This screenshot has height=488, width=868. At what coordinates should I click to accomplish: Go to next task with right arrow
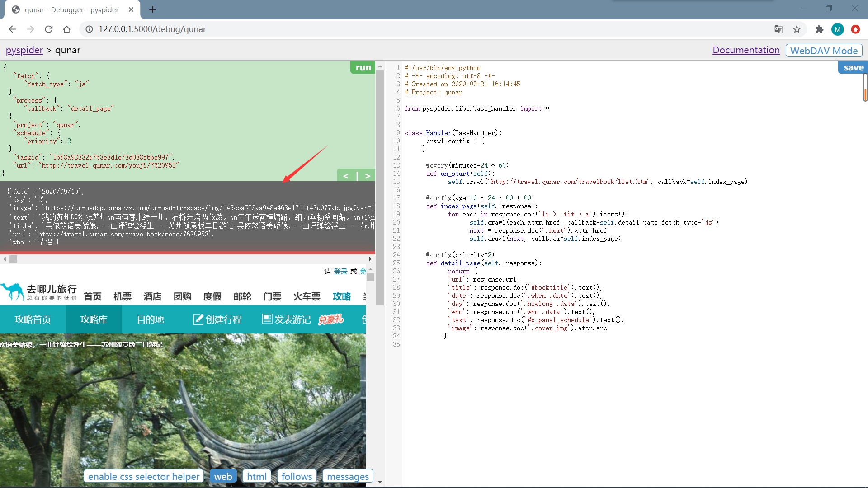(x=368, y=176)
